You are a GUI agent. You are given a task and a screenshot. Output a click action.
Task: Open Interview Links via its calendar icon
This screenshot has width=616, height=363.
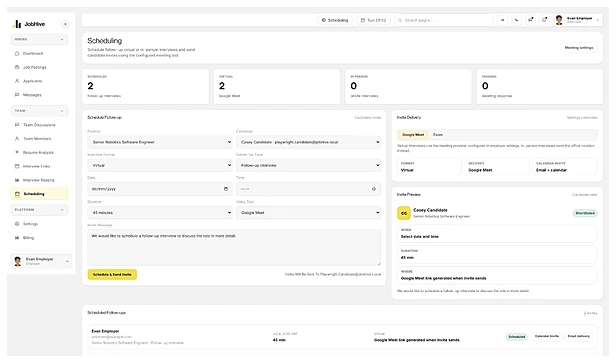[17, 166]
